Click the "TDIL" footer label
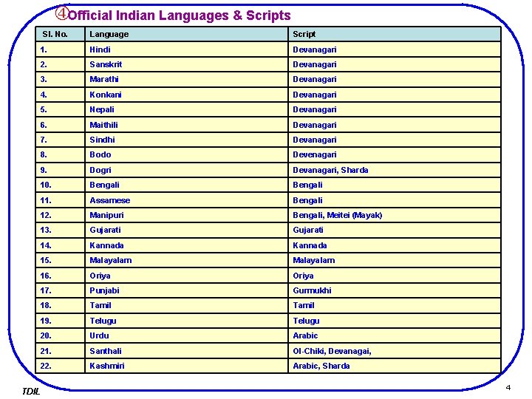Image resolution: width=532 pixels, height=399 pixels. [x=31, y=391]
